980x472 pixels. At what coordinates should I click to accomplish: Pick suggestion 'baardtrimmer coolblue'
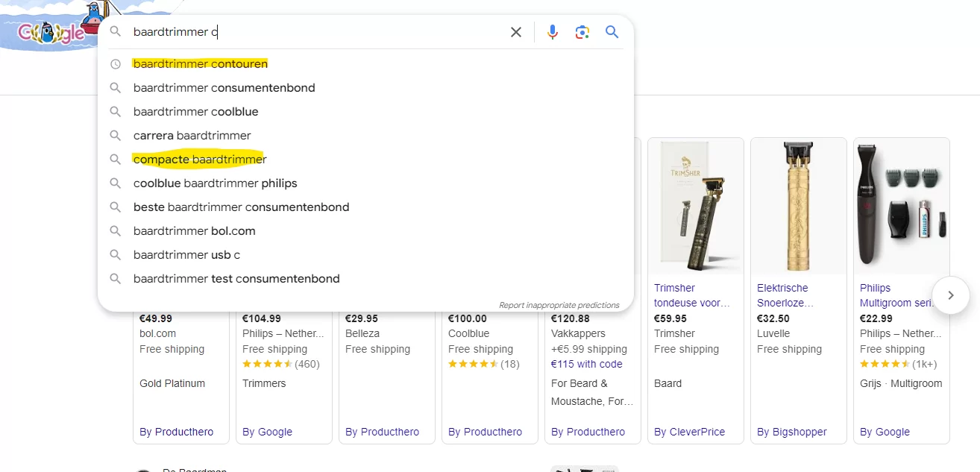[365, 112]
